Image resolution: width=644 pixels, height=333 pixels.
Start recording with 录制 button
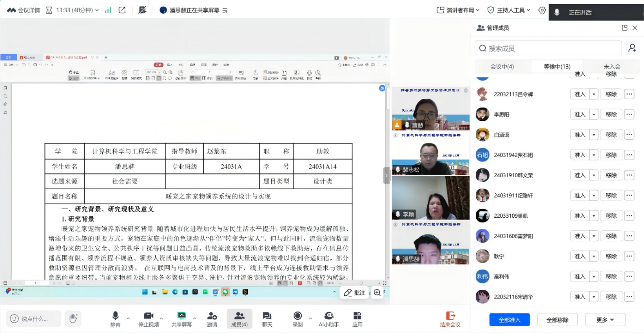[298, 319]
